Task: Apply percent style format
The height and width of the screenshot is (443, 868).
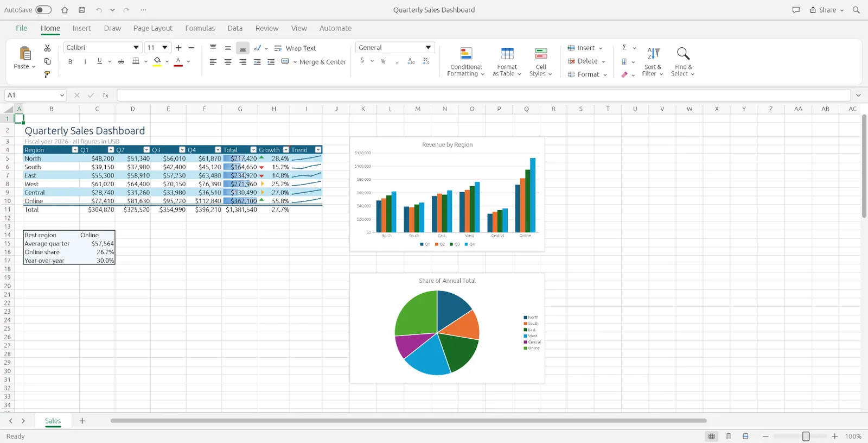Action: [383, 61]
